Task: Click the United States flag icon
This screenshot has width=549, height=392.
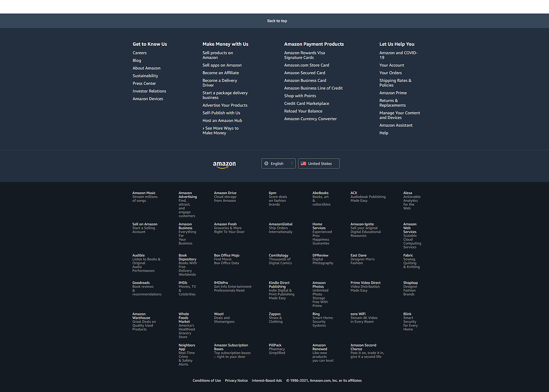Action: coord(303,164)
